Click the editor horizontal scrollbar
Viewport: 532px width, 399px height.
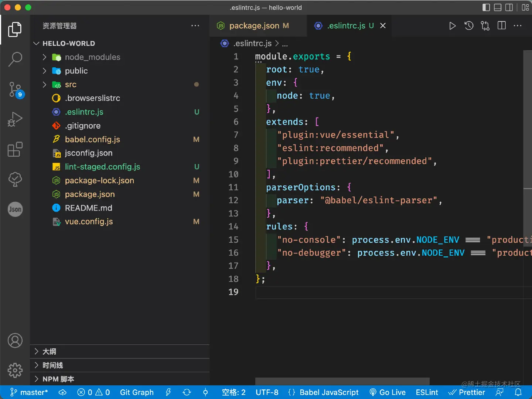click(342, 381)
